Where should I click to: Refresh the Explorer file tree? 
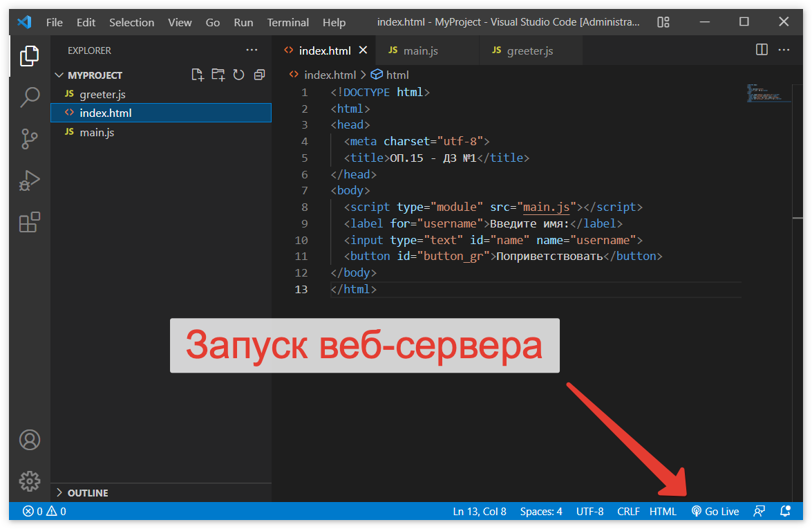point(239,75)
